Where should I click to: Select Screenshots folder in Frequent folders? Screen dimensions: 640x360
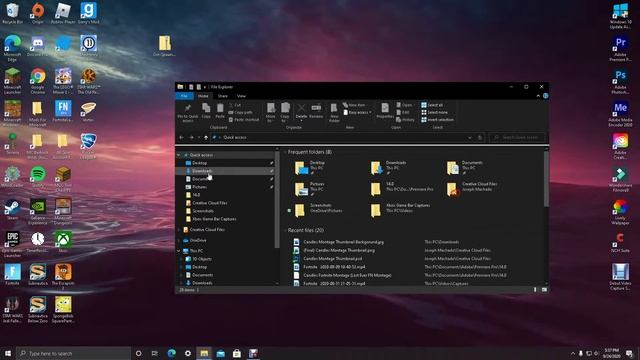pos(319,209)
